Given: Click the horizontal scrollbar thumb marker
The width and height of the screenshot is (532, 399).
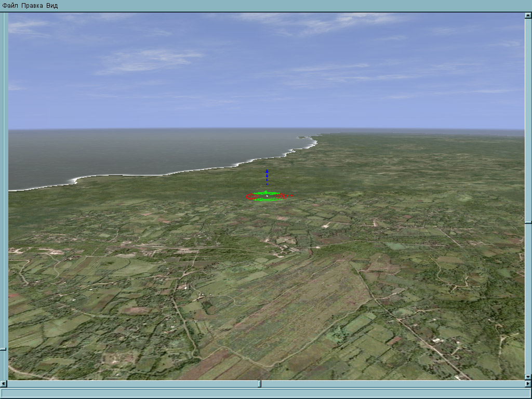Looking at the screenshot, I should click(260, 384).
